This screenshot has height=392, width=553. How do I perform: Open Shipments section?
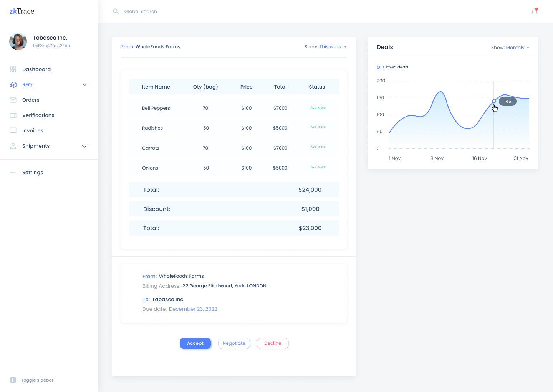click(x=36, y=146)
